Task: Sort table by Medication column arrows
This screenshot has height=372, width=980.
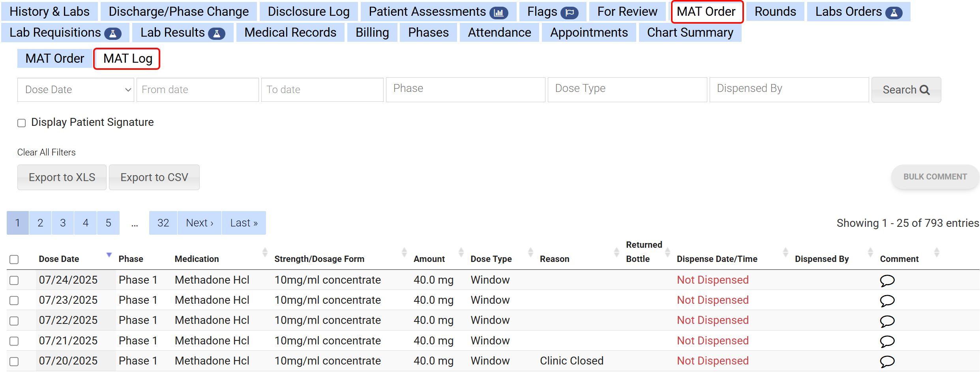Action: pos(265,252)
